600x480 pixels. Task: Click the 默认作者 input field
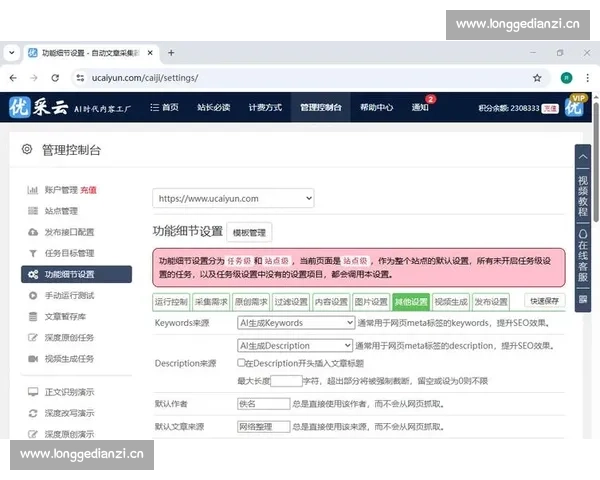[264, 404]
